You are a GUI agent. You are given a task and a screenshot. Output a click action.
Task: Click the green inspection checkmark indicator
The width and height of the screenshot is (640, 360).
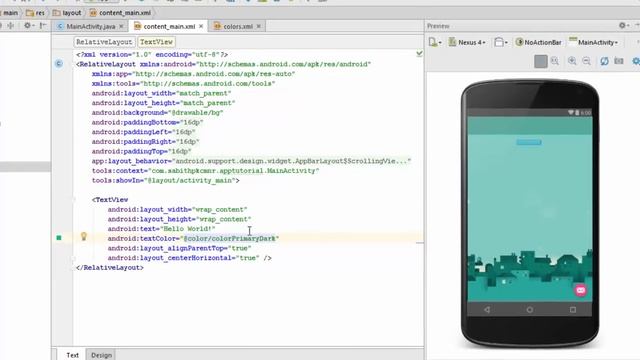coord(419,53)
